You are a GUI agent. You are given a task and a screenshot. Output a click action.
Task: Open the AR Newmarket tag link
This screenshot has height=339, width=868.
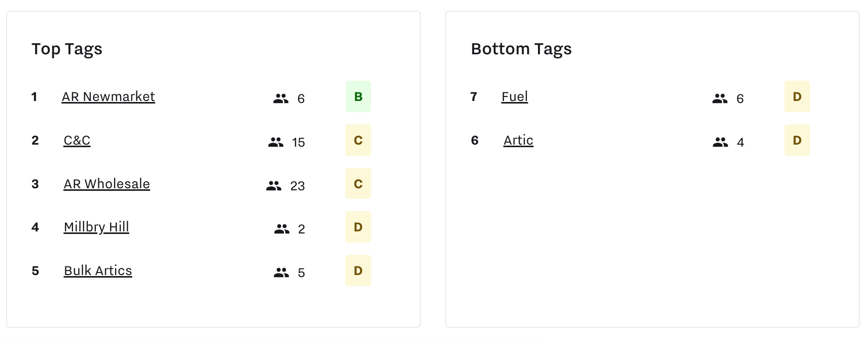click(108, 96)
